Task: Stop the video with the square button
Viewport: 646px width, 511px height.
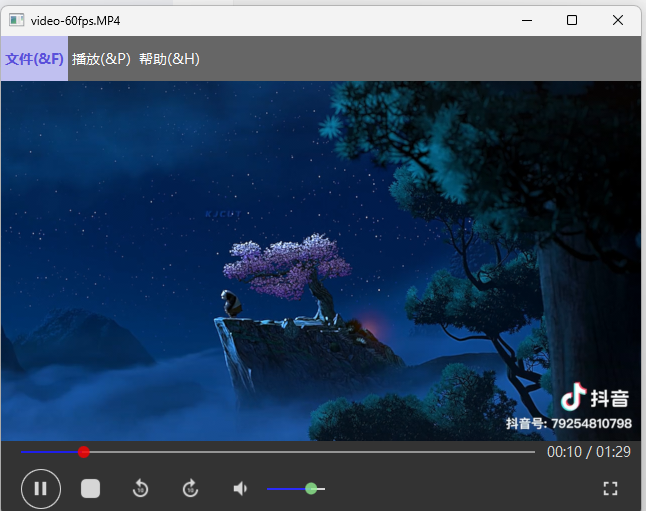Action: click(x=90, y=489)
